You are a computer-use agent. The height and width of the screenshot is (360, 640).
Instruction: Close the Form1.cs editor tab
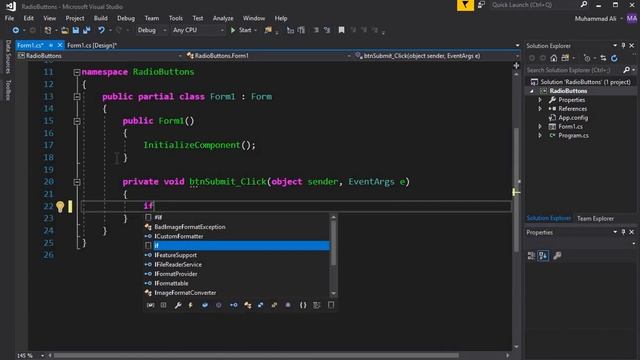[60, 45]
